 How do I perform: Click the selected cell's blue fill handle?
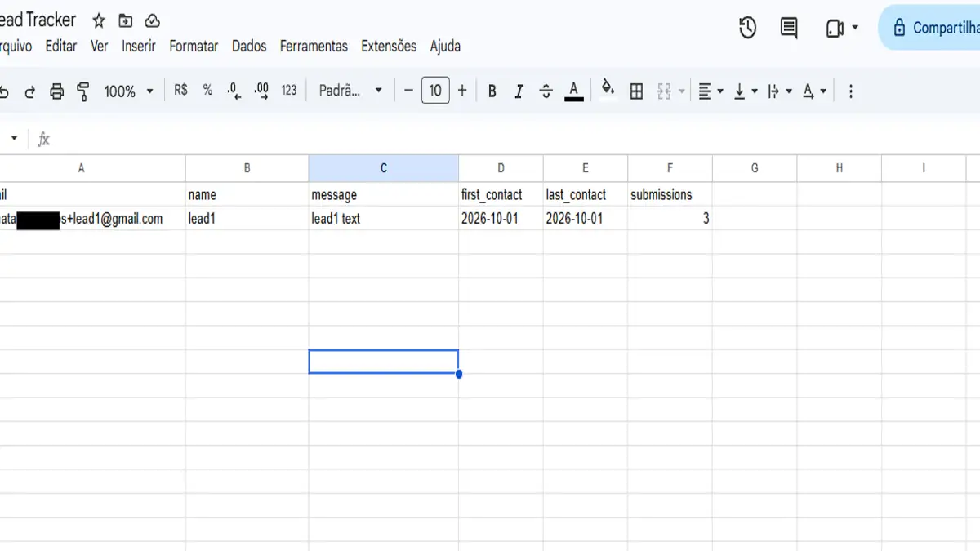pos(459,374)
